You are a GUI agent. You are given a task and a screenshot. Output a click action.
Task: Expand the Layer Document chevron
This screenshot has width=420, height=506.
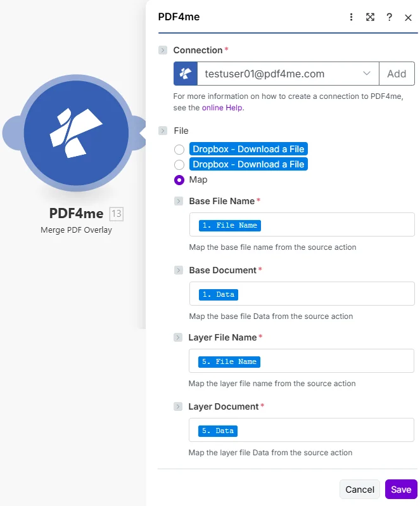tap(177, 406)
